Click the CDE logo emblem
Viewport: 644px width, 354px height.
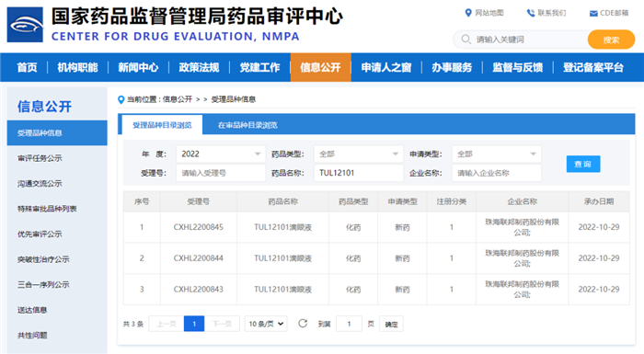point(25,25)
